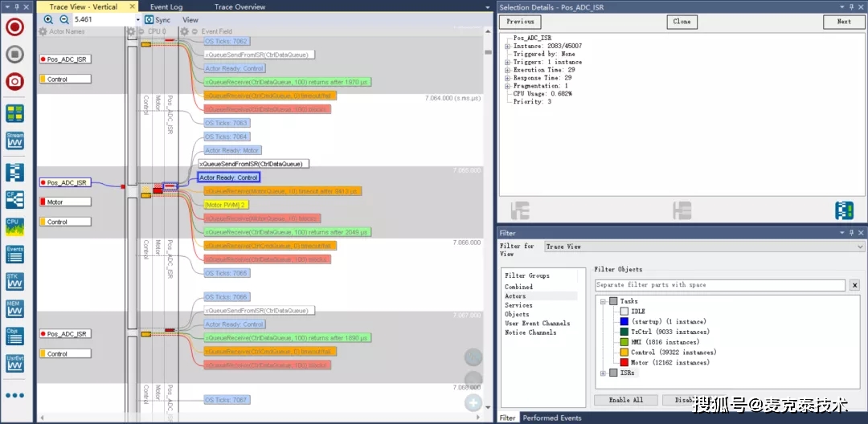Expand the Triggers: 1 instance node
The width and height of the screenshot is (868, 424).
coord(507,62)
